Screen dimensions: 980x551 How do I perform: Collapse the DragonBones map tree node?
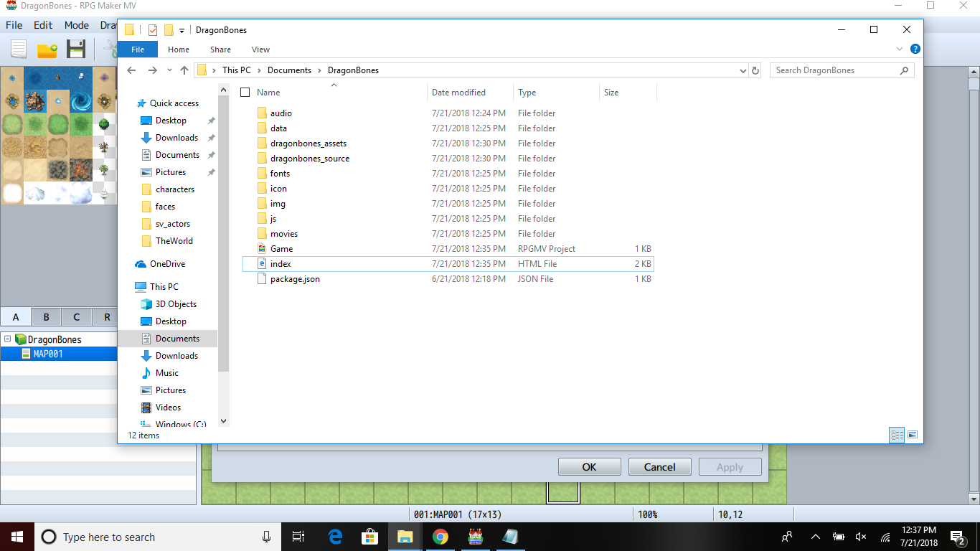tap(8, 339)
